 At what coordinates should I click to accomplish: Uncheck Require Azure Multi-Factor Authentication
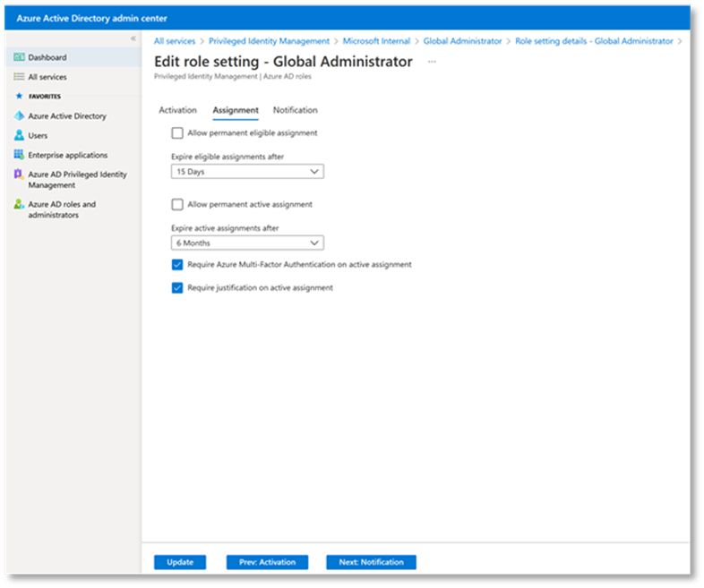pos(177,265)
